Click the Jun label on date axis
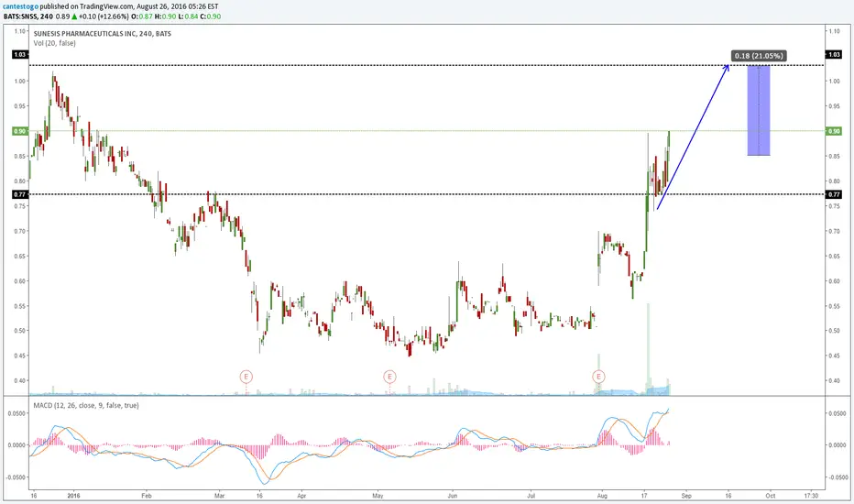Image resolution: width=854 pixels, height=504 pixels. click(x=452, y=496)
